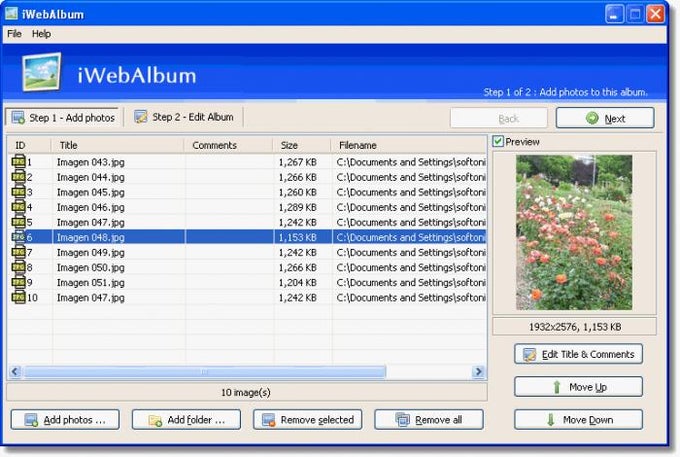Sort by the Comments column header
This screenshot has width=680, height=457.
click(229, 145)
